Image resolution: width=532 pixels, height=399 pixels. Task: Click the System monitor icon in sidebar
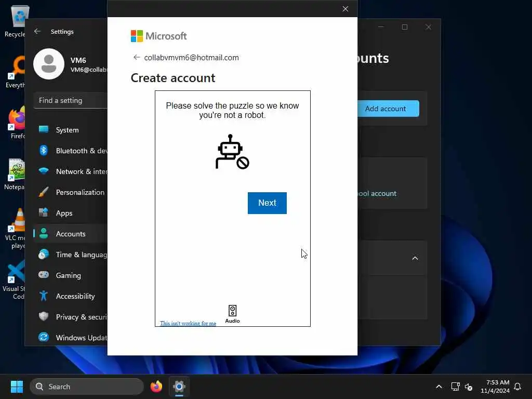coord(44,129)
